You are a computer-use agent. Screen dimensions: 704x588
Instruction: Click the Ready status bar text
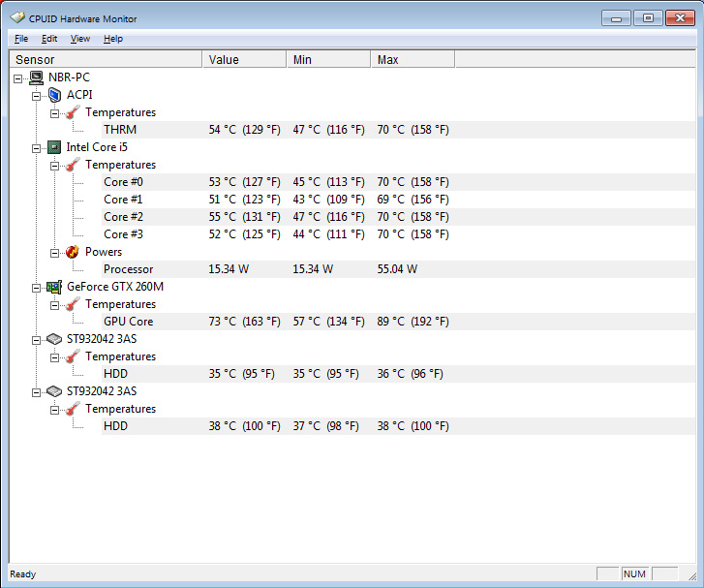point(23,574)
